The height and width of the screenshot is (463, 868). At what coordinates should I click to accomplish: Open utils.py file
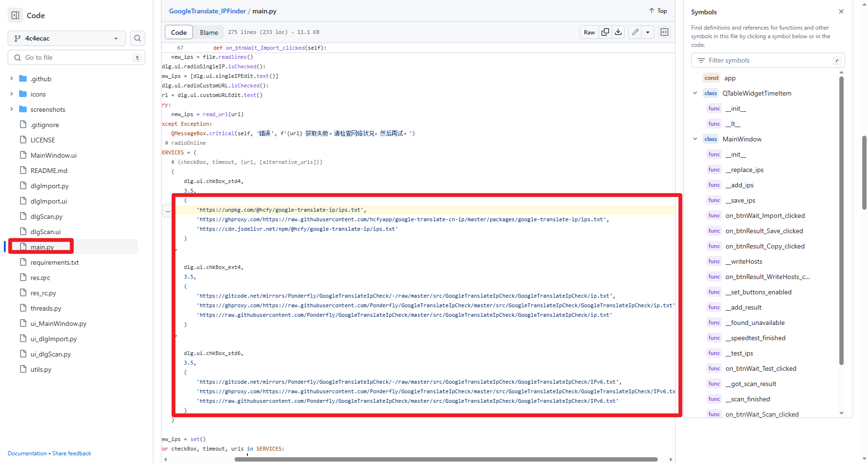pos(41,369)
